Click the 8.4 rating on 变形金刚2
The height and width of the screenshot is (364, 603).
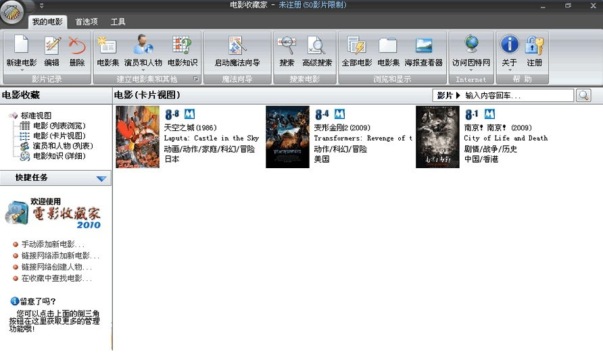point(322,114)
